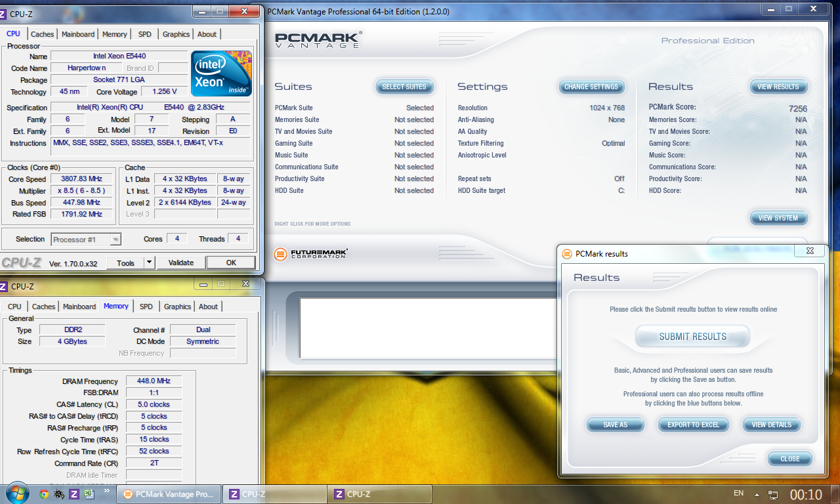The width and height of the screenshot is (840, 504).
Task: Switch to PCMark Vantage taskbar button
Action: tap(168, 494)
